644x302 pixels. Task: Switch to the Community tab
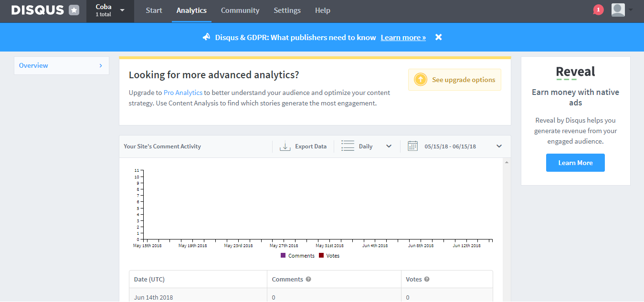pos(240,10)
